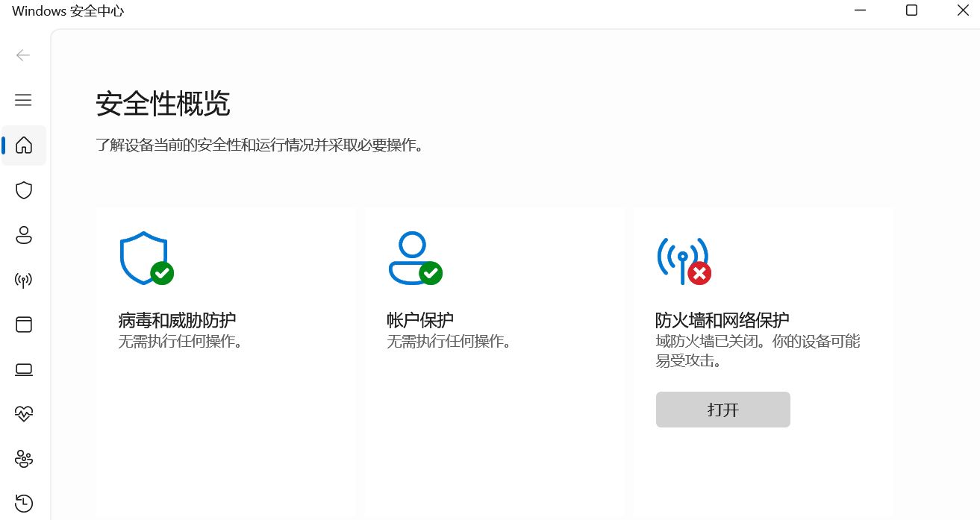This screenshot has width=980, height=520.
Task: Click the description text below 安全性概览
Action: pos(260,145)
